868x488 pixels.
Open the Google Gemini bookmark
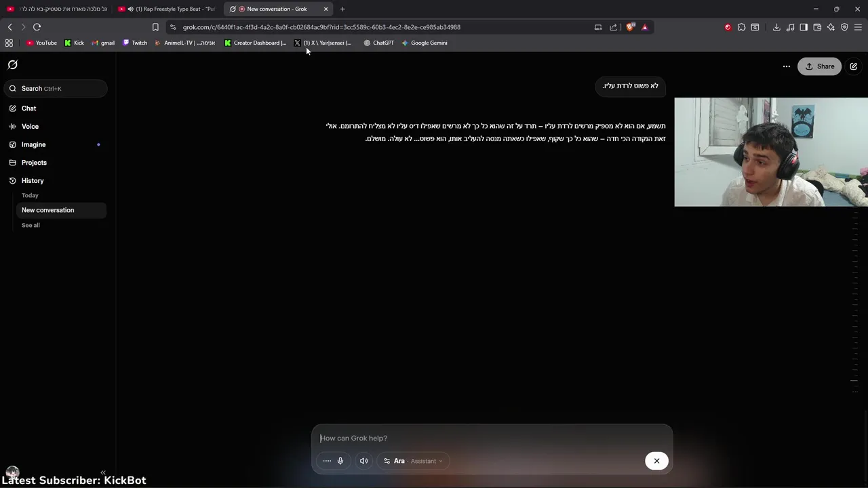point(424,43)
